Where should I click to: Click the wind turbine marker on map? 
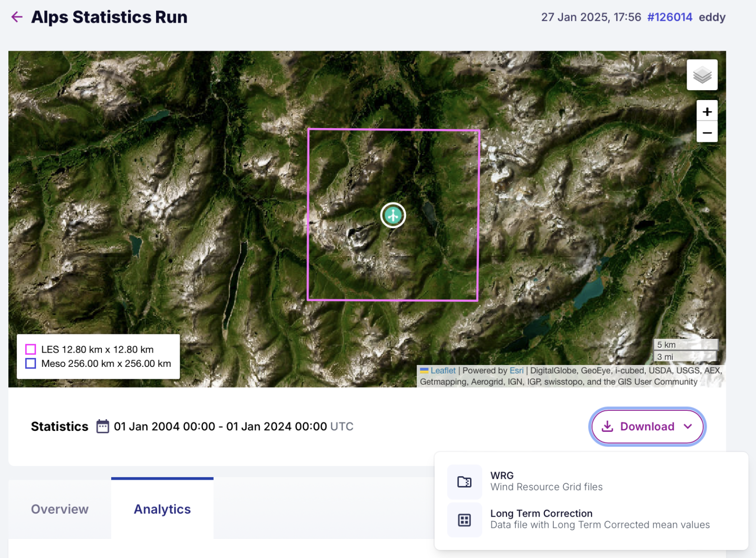pyautogui.click(x=393, y=215)
